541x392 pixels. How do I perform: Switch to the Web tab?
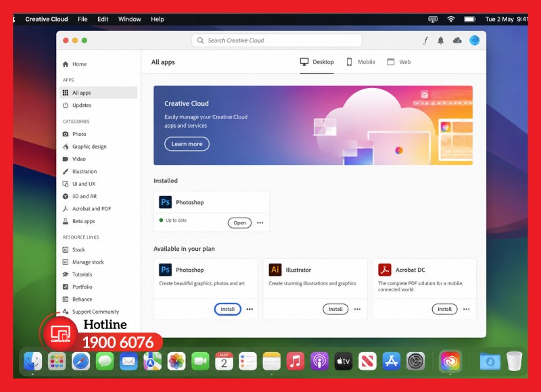point(399,62)
